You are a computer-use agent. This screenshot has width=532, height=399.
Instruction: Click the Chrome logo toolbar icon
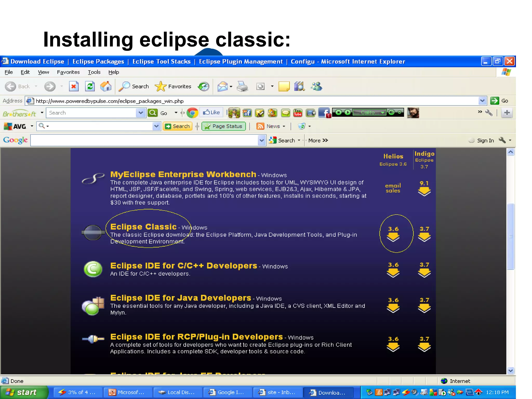pos(192,113)
